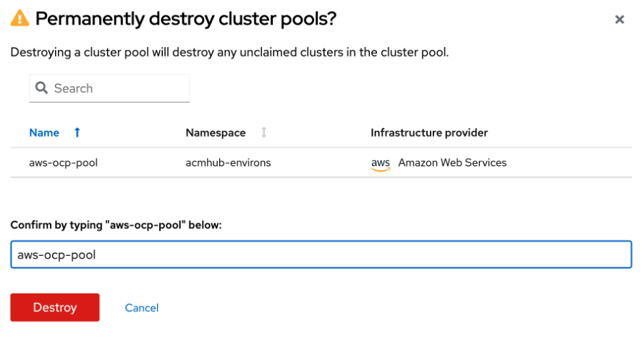Select the aws-ocp-pool name cell
The height and width of the screenshot is (339, 644).
pos(63,163)
